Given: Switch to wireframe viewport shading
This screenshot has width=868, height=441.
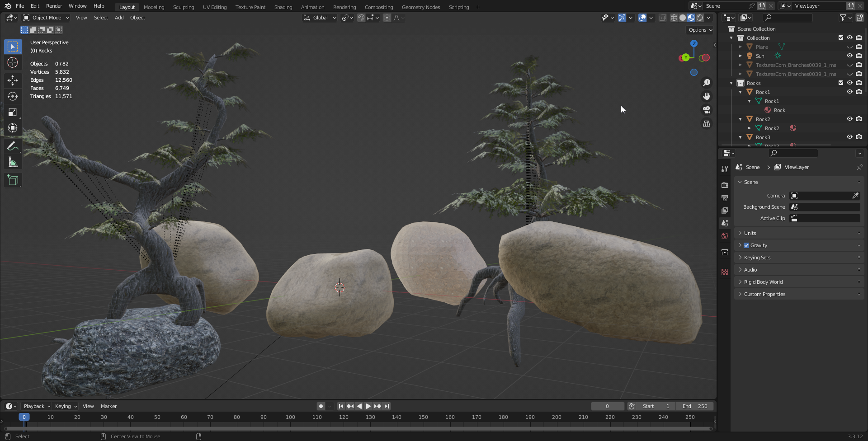Looking at the screenshot, I should point(674,18).
